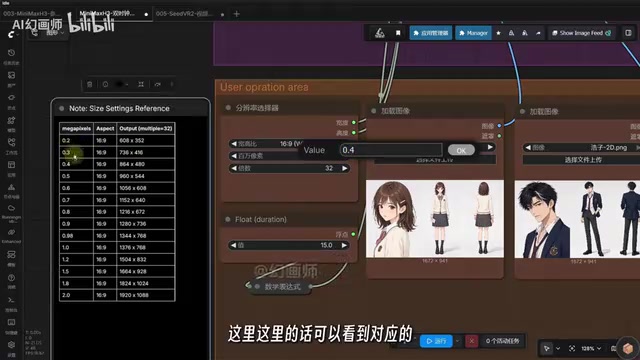Increase the multiple 32 value right arrow
This screenshot has height=360, width=640.
(344, 168)
